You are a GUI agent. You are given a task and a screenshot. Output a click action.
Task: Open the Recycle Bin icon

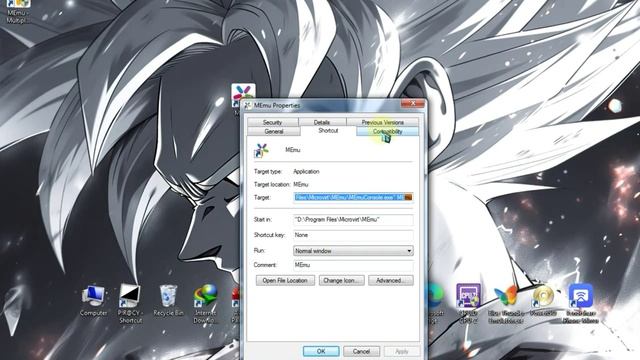[x=168, y=301]
